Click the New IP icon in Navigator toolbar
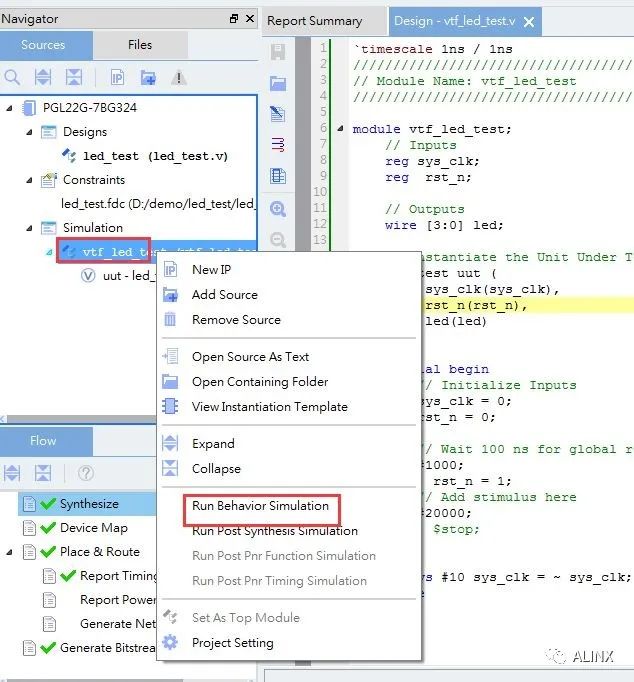 [x=117, y=78]
